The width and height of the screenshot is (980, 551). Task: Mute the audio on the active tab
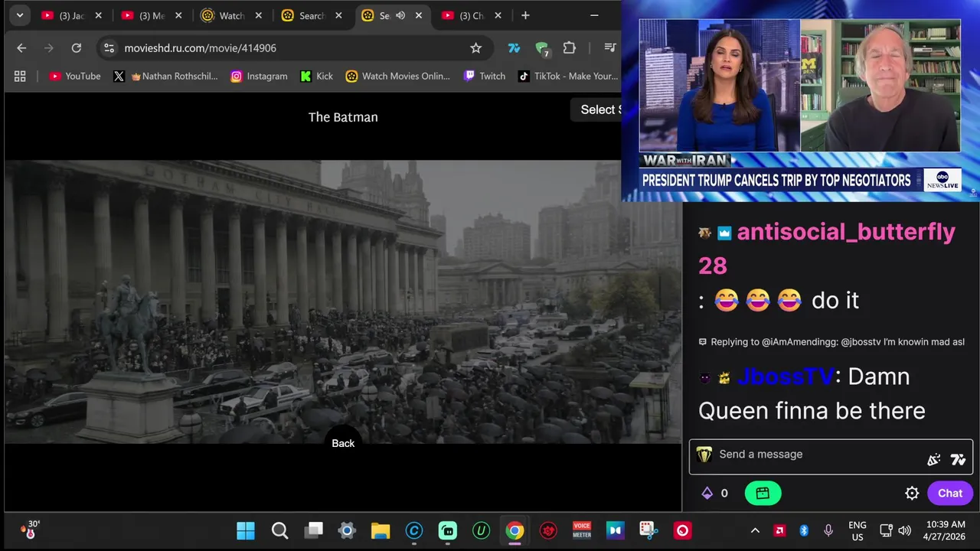pyautogui.click(x=400, y=15)
